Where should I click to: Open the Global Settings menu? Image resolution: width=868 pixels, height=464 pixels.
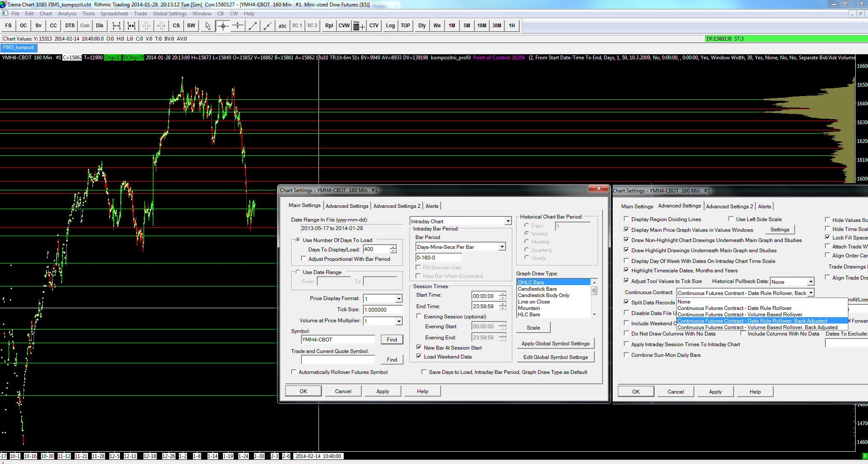(170, 14)
